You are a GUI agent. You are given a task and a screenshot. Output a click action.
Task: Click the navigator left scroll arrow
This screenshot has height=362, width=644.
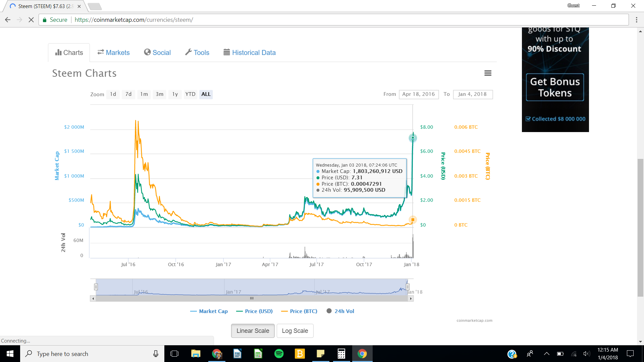(93, 298)
